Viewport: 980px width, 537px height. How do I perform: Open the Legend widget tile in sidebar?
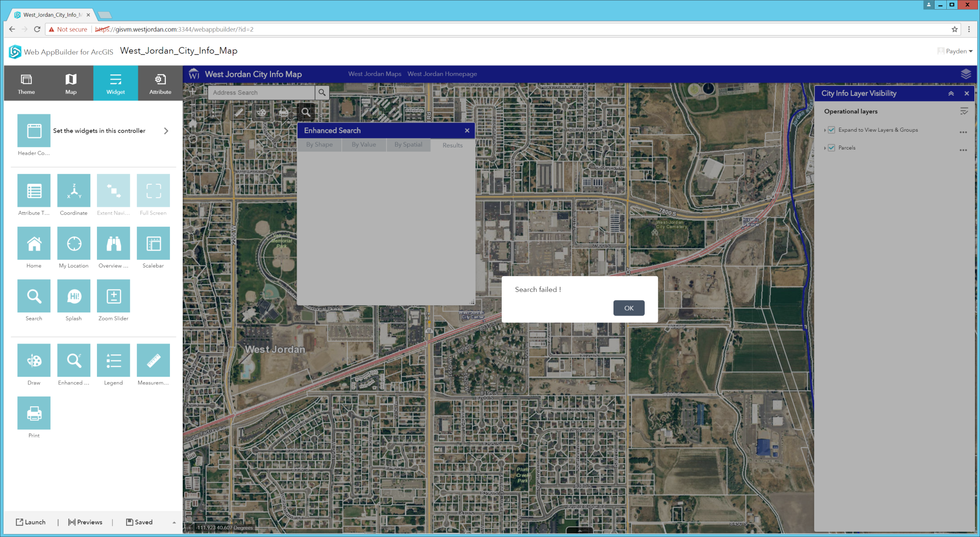113,360
